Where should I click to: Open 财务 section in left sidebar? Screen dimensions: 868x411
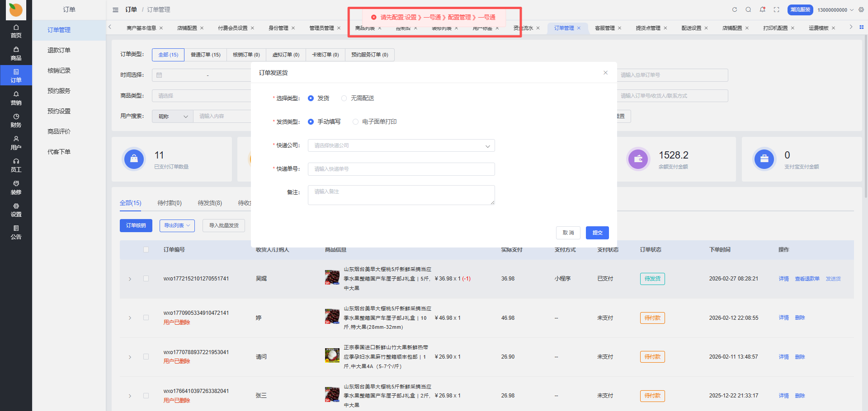[x=16, y=121]
